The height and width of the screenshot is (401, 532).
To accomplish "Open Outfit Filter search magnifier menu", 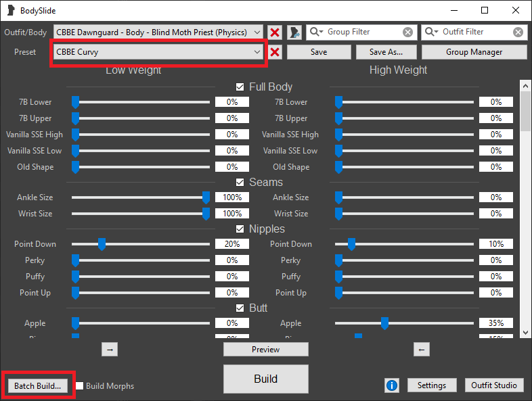I will [x=432, y=32].
